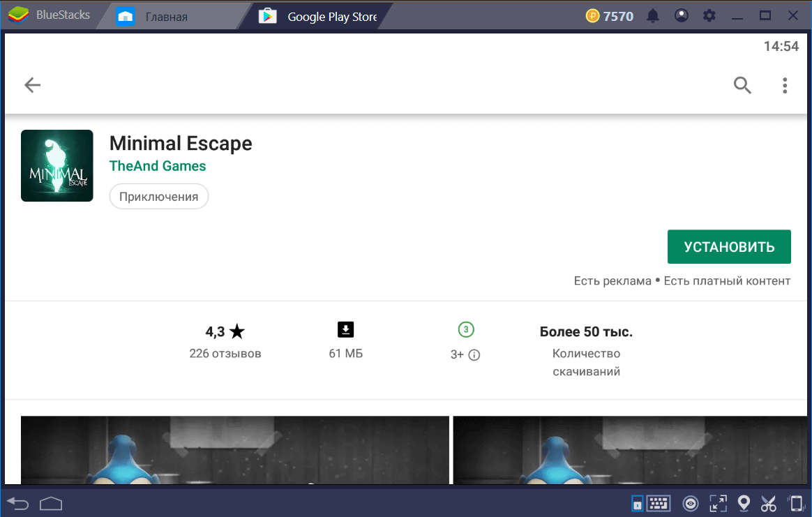
Task: Click the Количество скачиваний label
Action: [586, 362]
